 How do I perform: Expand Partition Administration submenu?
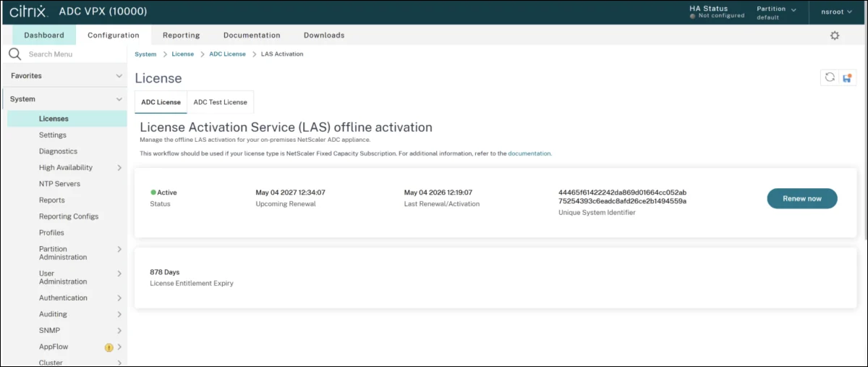coord(119,249)
